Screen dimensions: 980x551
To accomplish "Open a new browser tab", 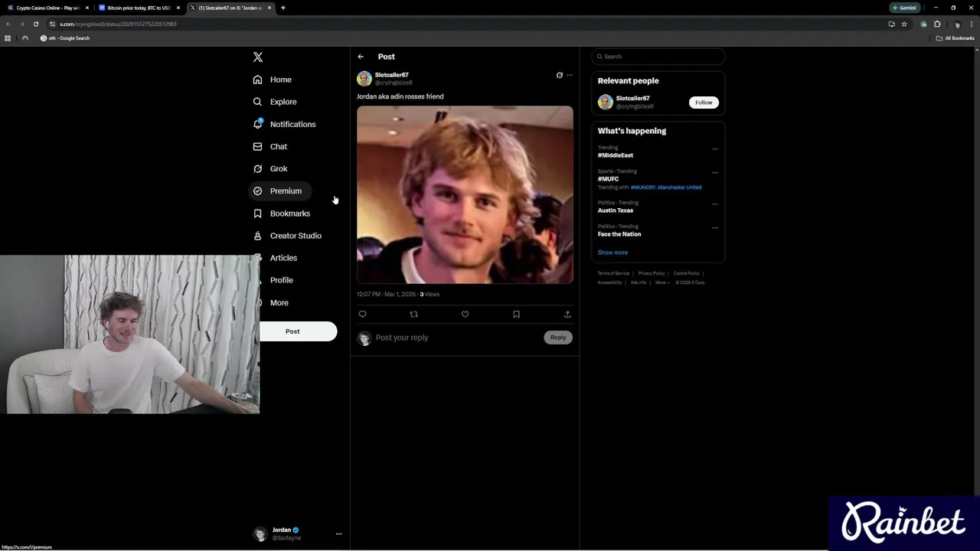I will 283,8.
